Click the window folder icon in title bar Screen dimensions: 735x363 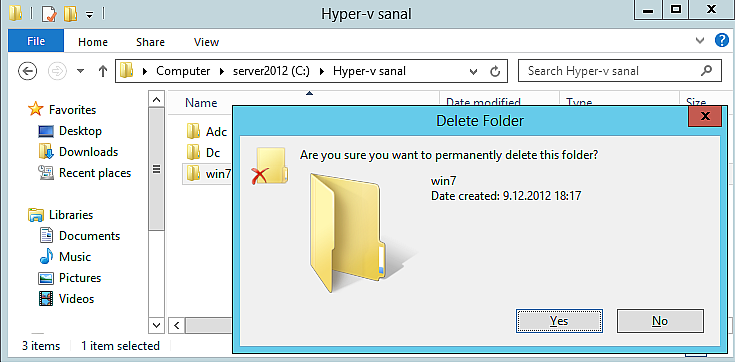coord(15,14)
